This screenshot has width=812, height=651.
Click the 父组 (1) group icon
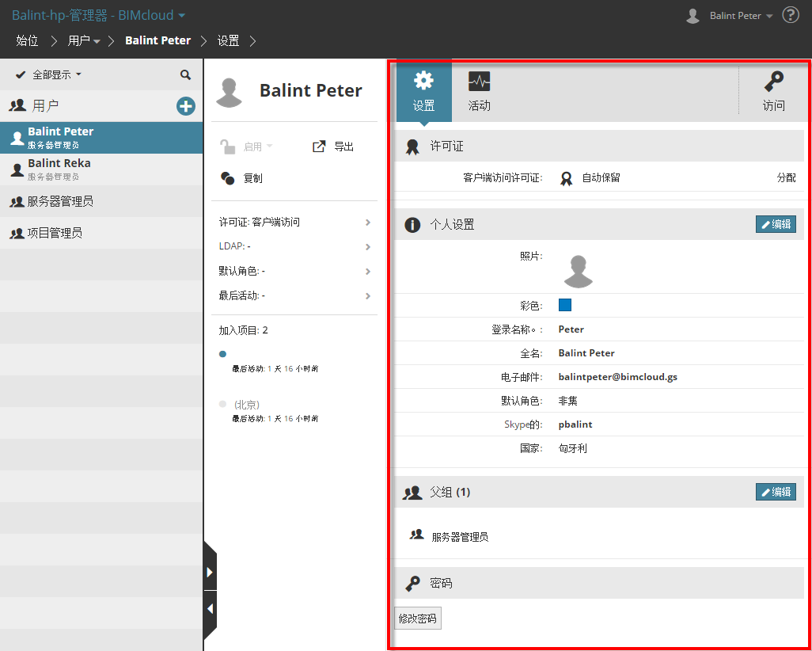click(412, 493)
